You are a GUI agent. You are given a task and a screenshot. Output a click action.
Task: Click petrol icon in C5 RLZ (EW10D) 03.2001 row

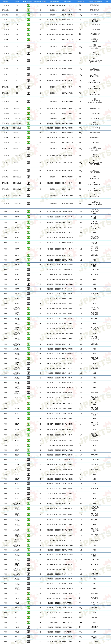click(29, 25)
